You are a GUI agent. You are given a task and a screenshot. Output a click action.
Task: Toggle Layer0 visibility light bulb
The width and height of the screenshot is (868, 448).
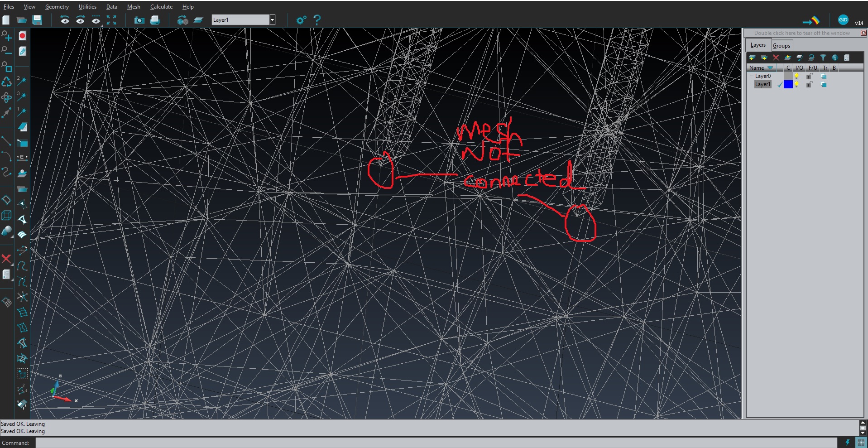point(796,76)
